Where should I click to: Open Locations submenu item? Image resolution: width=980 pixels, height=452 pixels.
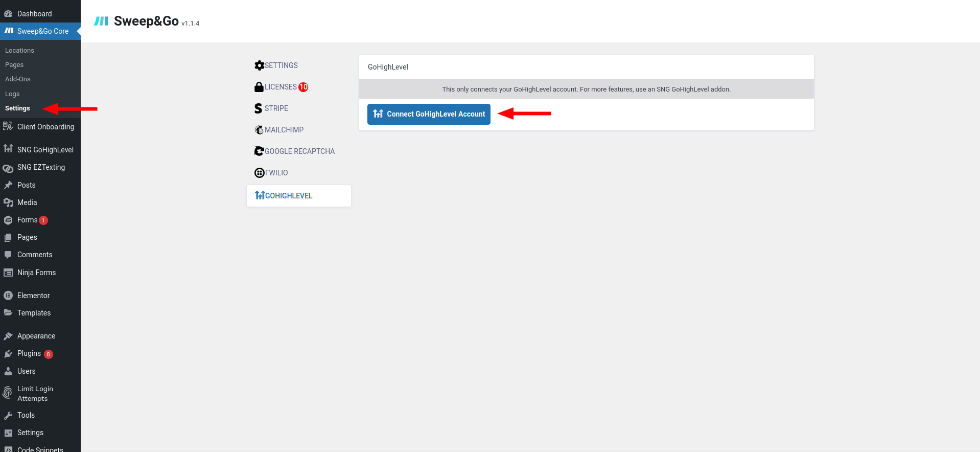point(19,50)
